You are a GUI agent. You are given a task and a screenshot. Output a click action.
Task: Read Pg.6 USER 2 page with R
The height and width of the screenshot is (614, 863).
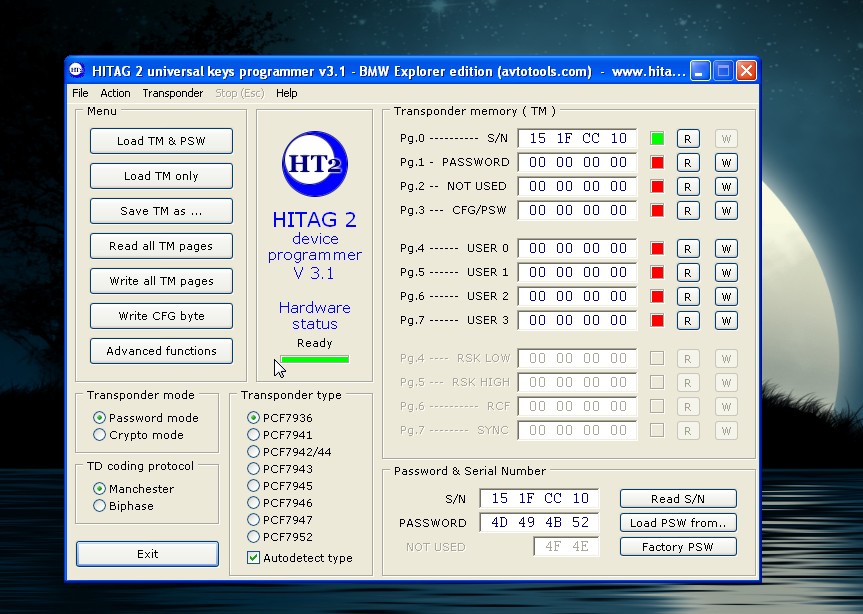point(687,297)
